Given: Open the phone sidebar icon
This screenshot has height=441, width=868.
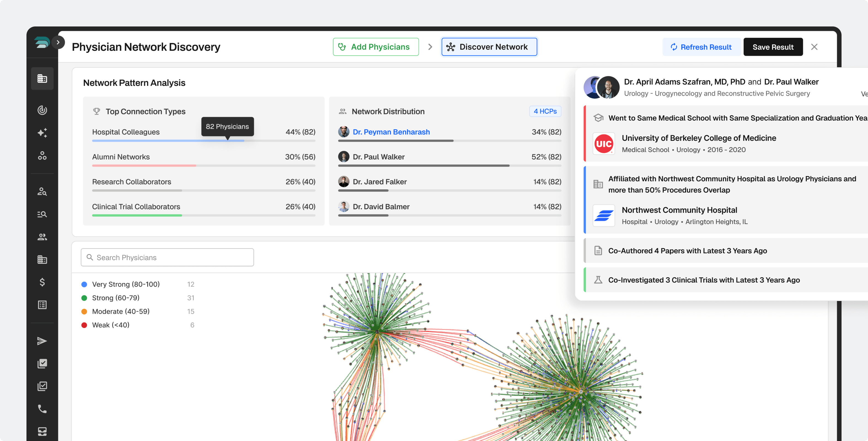Looking at the screenshot, I should pos(42,409).
